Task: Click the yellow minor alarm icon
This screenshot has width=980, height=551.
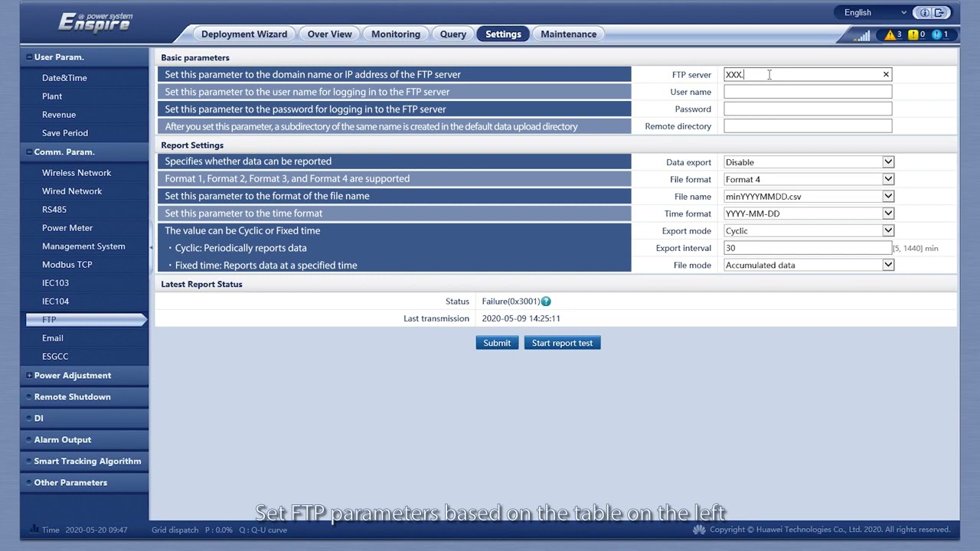Action: tap(913, 34)
